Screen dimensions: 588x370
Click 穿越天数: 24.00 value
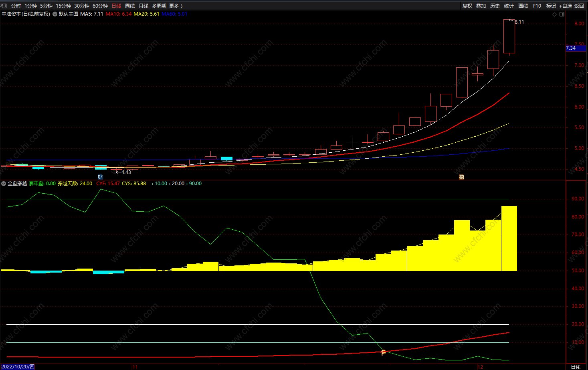(x=75, y=184)
